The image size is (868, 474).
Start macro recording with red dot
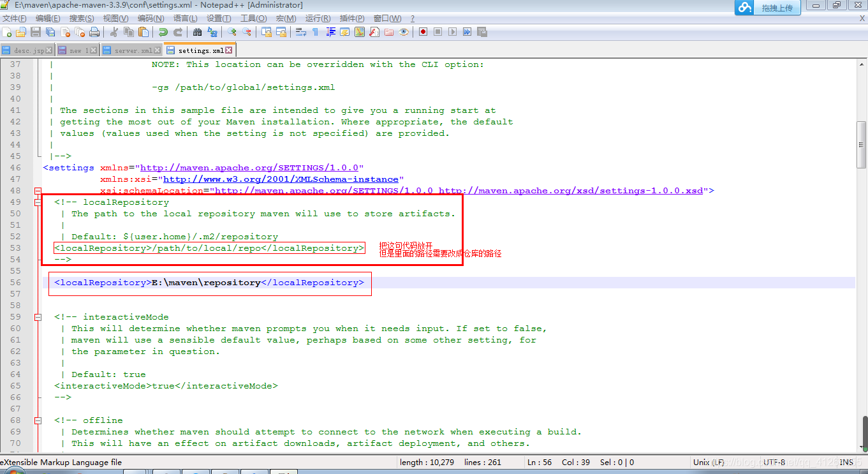[423, 32]
